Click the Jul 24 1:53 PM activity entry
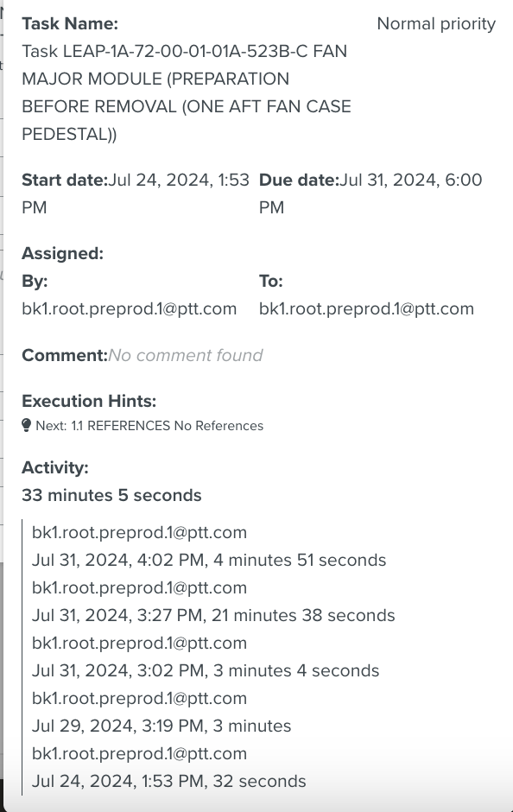Viewport: 513px width, 812px height. [168, 781]
